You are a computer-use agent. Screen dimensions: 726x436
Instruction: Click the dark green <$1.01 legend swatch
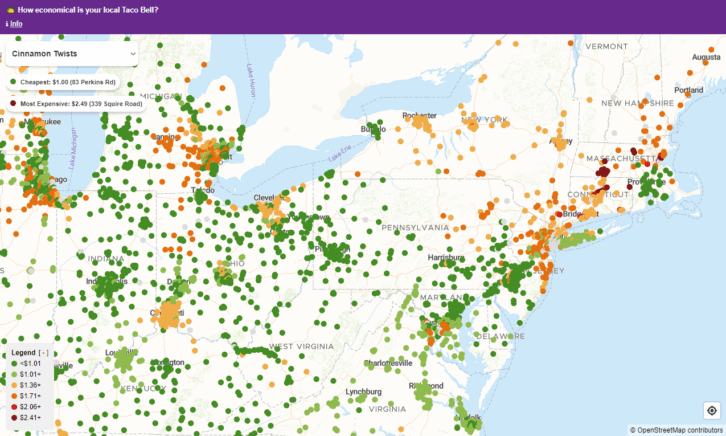click(x=14, y=364)
